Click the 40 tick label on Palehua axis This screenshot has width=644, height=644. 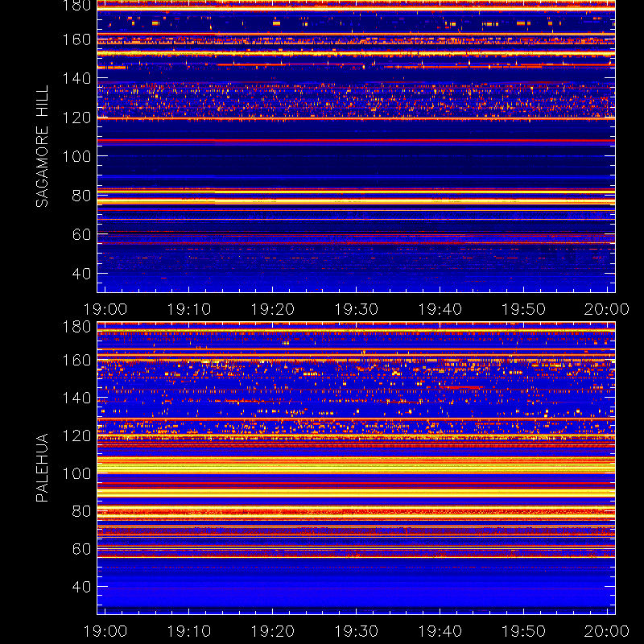pyautogui.click(x=81, y=587)
